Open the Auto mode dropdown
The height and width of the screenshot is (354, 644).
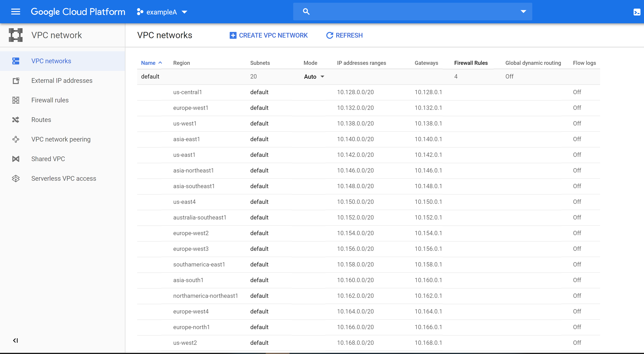(314, 77)
